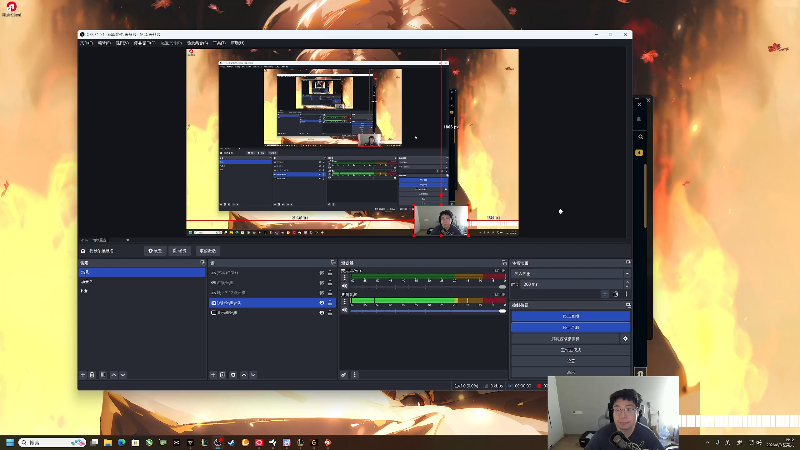Screen dimensions: 800x450
Task: Click the Studio Mode button
Action: pyautogui.click(x=570, y=350)
